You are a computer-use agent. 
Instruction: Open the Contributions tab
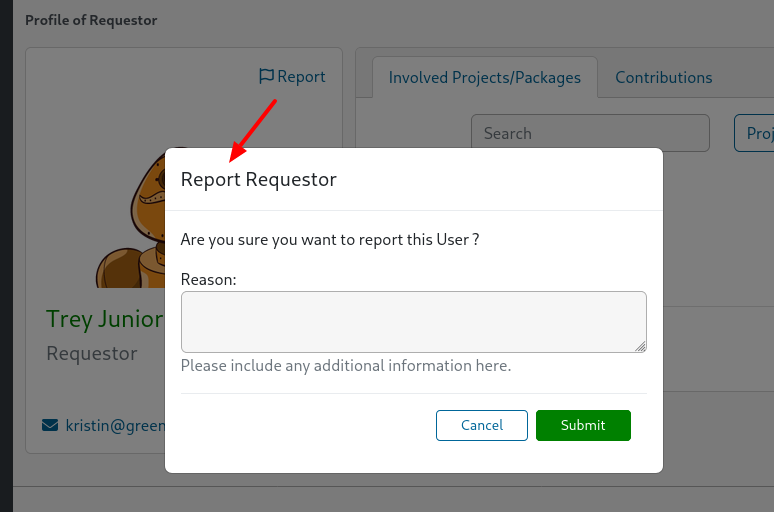(663, 77)
